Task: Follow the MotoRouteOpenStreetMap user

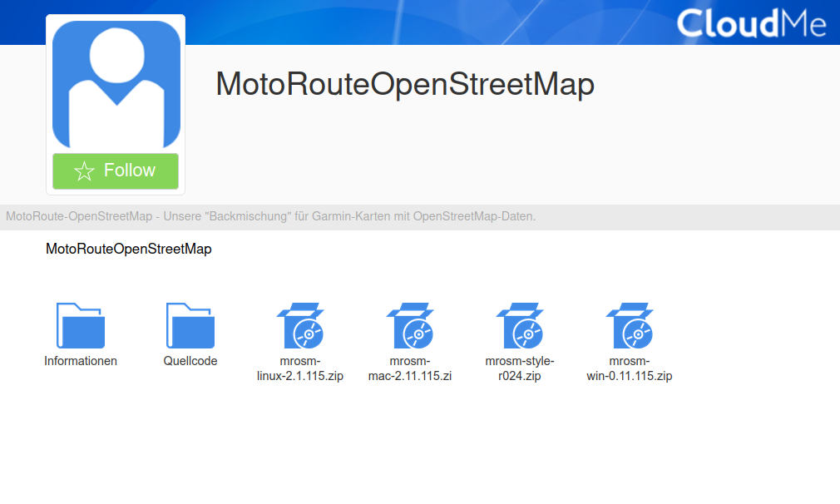Action: pos(116,171)
